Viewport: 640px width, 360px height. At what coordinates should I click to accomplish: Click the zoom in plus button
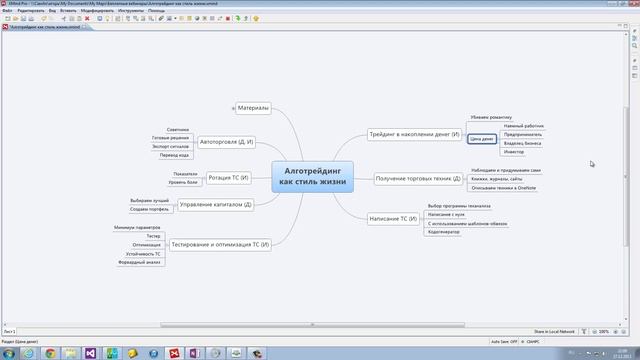pos(616,331)
